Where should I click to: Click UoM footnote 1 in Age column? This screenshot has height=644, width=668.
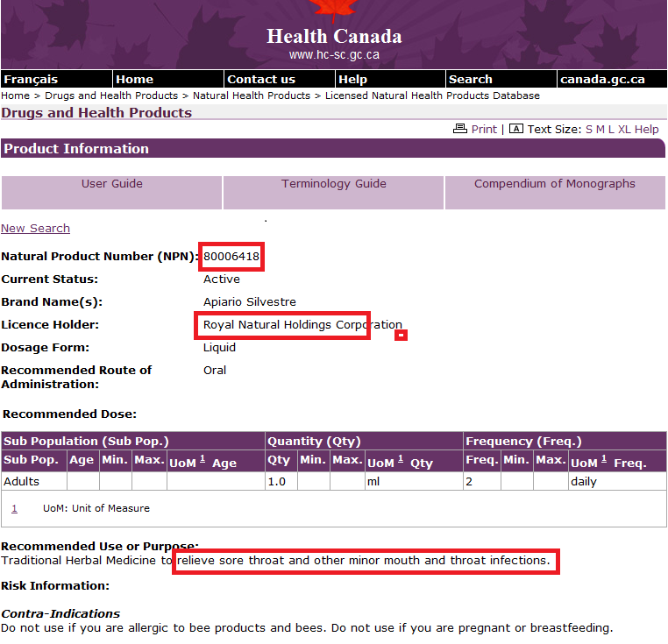pos(203,459)
